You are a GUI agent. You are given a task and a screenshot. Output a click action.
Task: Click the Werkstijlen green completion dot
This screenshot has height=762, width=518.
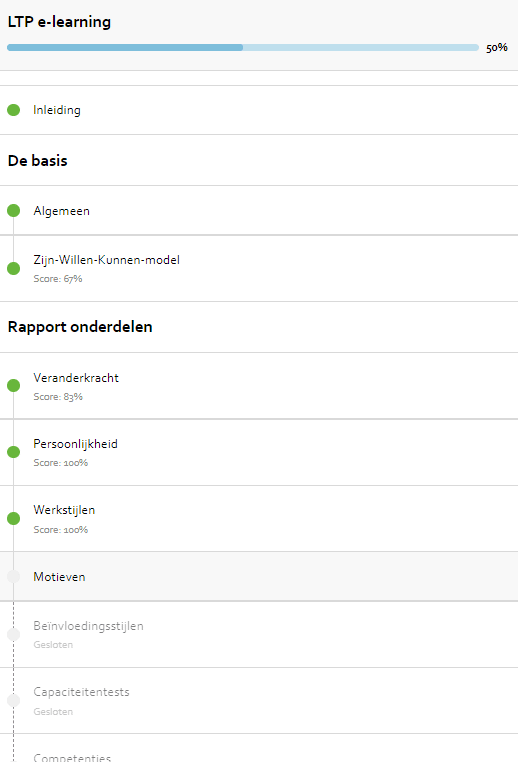pos(14,519)
